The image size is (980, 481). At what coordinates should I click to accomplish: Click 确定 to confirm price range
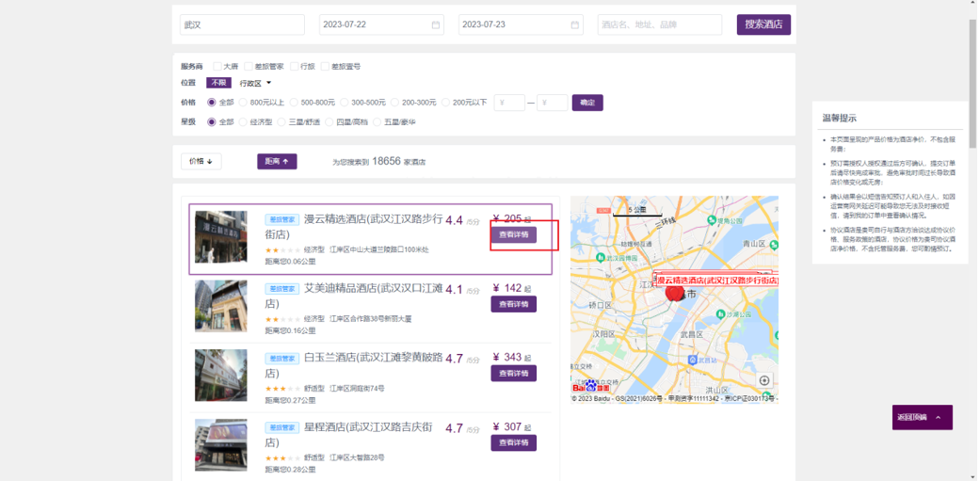pos(587,103)
